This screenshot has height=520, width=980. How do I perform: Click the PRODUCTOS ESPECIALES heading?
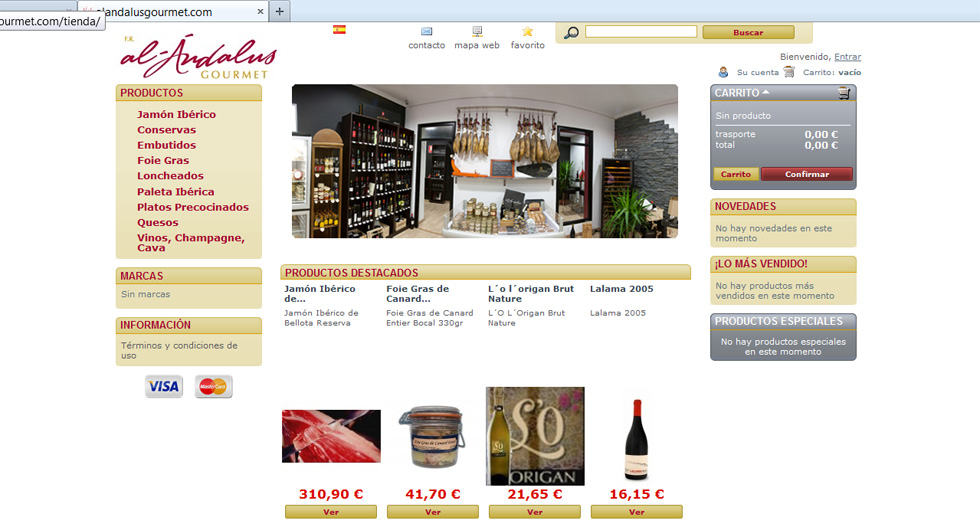tap(779, 321)
